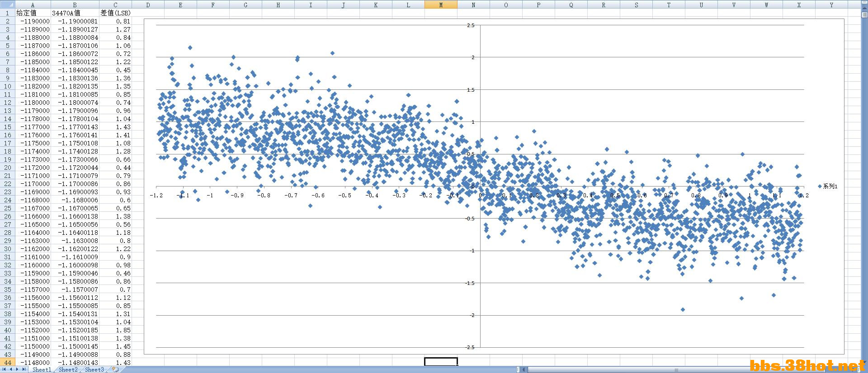This screenshot has width=868, height=373.
Task: Click cell containing -1190000
Action: [x=33, y=21]
